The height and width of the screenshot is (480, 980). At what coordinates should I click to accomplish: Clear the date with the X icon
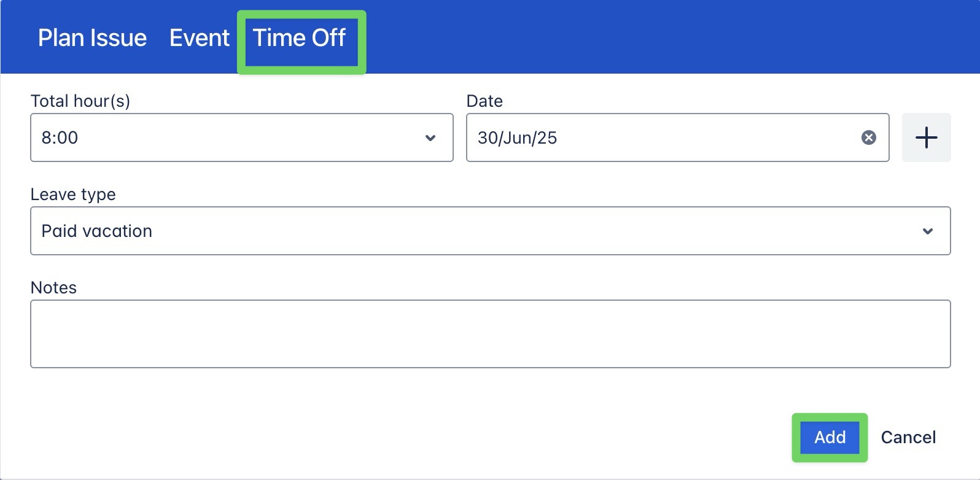[x=868, y=137]
